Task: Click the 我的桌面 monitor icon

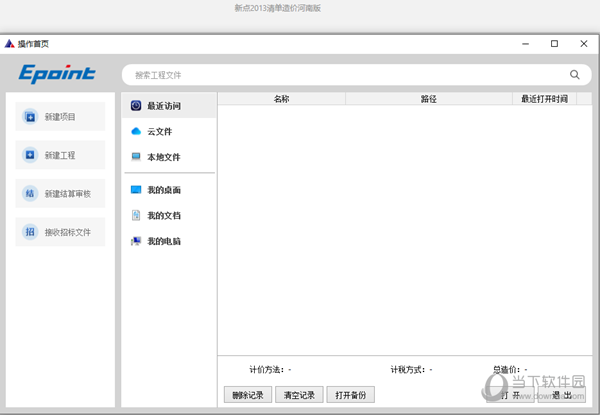Action: (136, 190)
